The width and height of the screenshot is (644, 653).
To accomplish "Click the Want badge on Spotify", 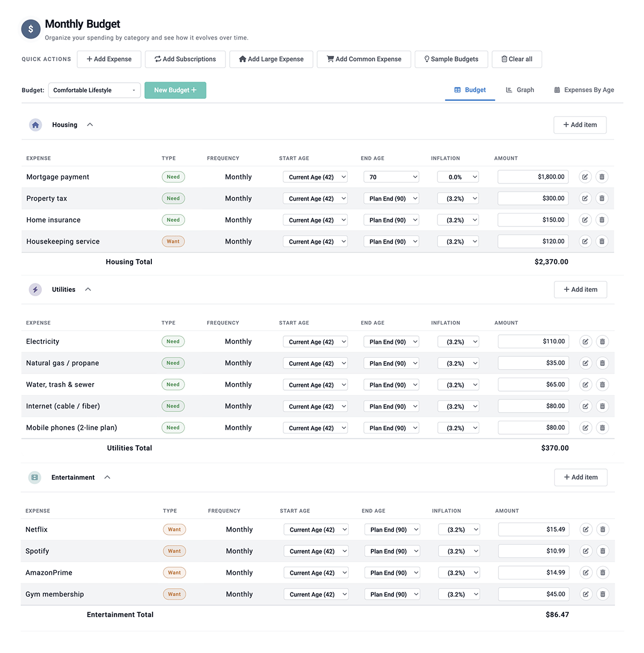I will 174,551.
